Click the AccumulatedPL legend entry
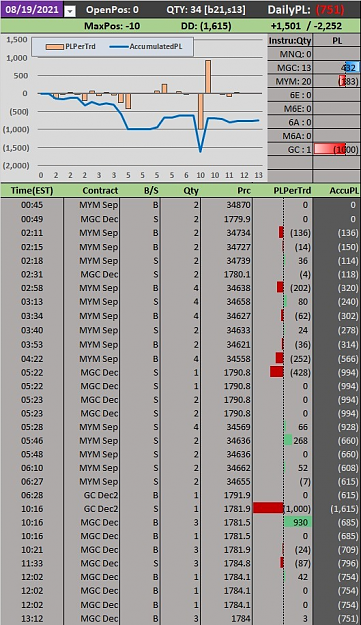Viewport: 361px width, 625px height. (146, 47)
